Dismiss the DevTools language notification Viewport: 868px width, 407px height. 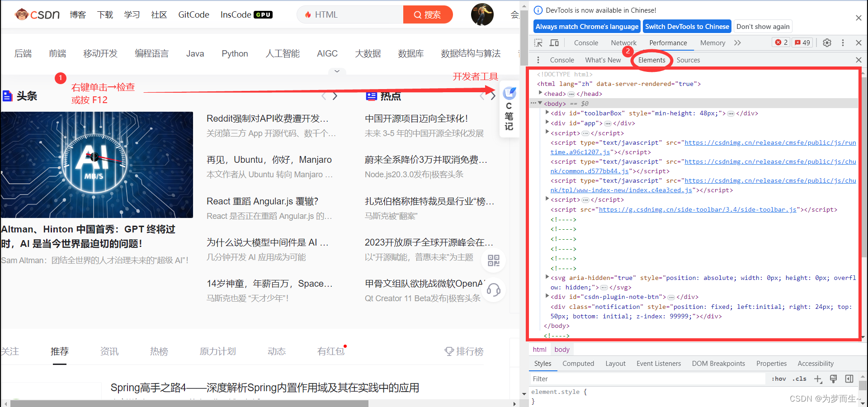click(x=859, y=18)
